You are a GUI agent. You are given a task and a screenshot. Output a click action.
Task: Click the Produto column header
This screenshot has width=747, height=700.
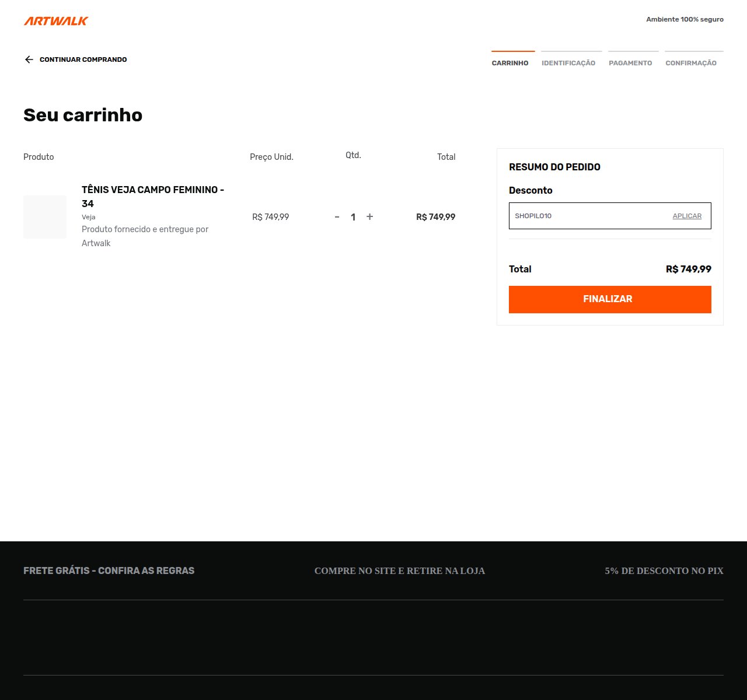coord(39,157)
